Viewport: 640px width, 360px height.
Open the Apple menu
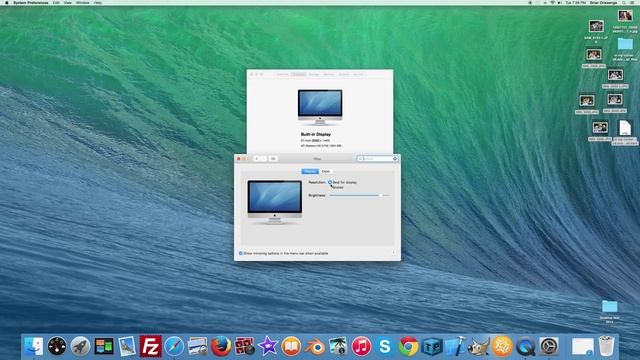click(x=7, y=2)
